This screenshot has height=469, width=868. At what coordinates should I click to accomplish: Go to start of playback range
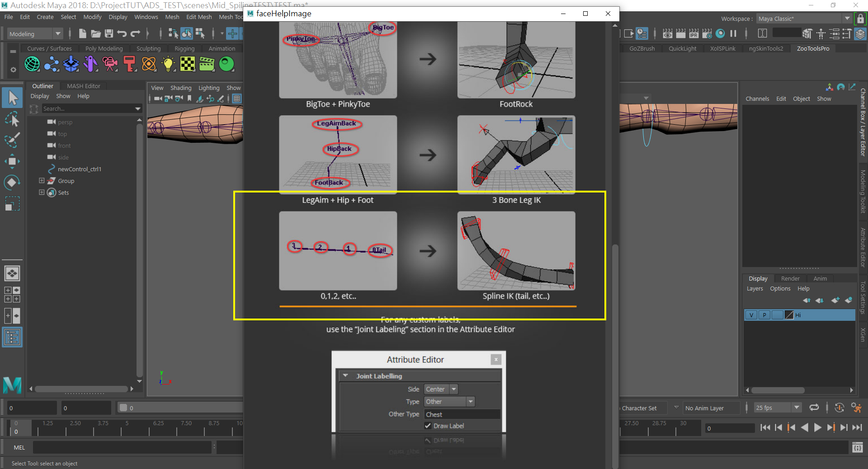765,427
